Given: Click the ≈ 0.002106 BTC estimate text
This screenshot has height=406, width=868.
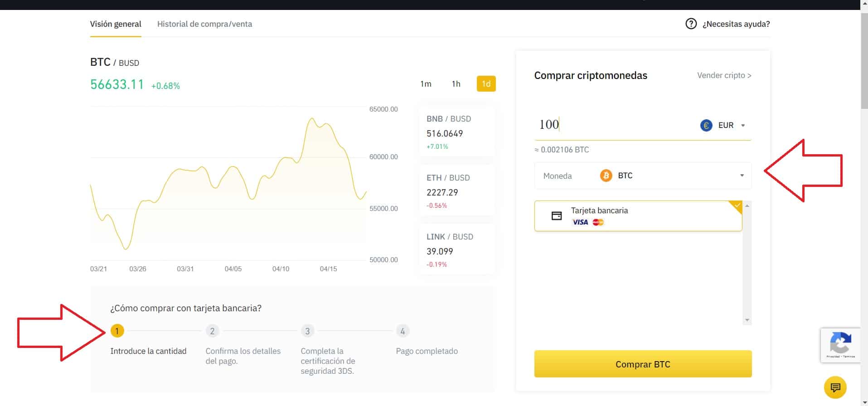Looking at the screenshot, I should coord(562,150).
